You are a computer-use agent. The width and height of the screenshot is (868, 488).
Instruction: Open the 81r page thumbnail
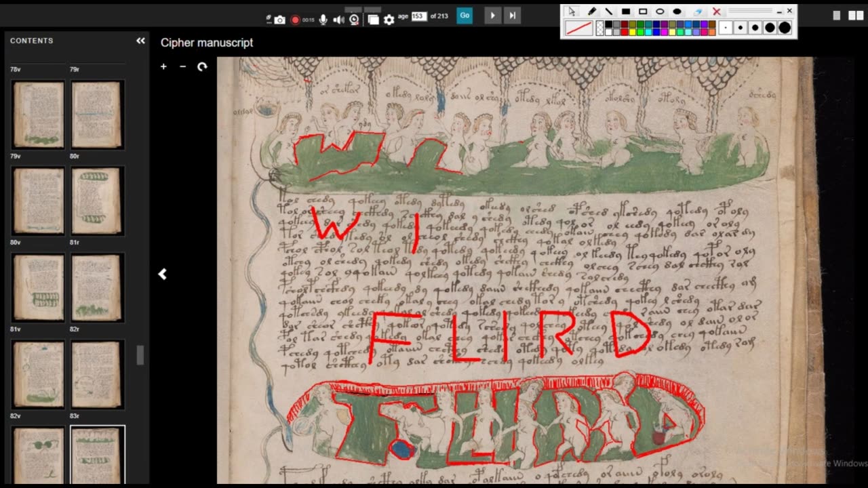pos(97,201)
